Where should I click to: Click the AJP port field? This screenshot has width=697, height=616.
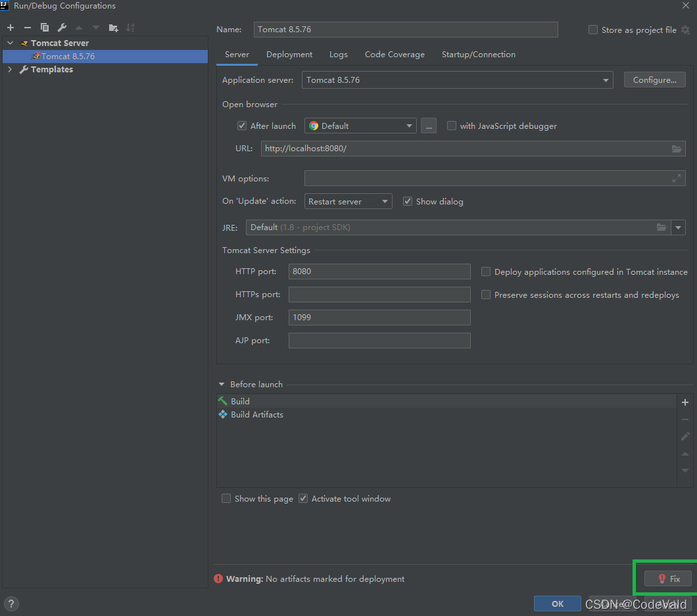click(379, 341)
